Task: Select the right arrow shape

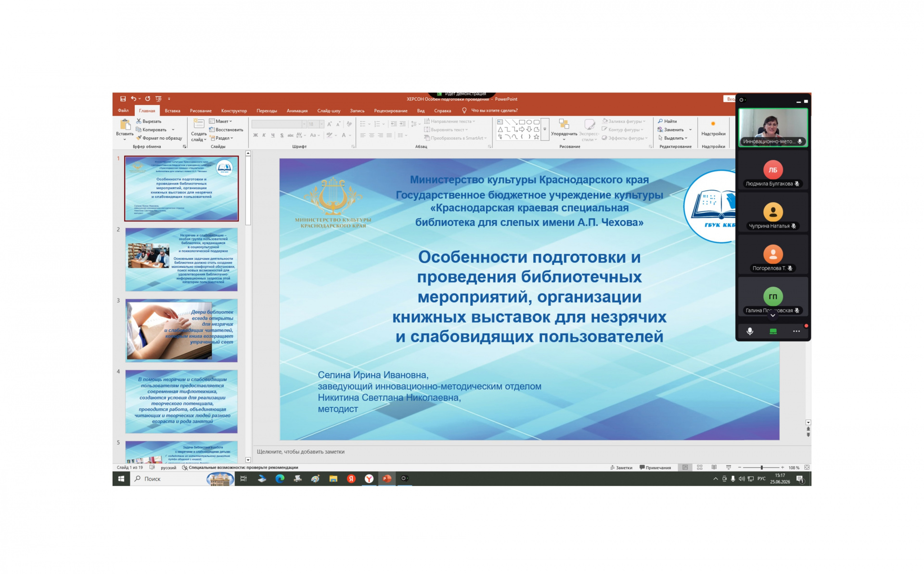Action: tap(522, 130)
